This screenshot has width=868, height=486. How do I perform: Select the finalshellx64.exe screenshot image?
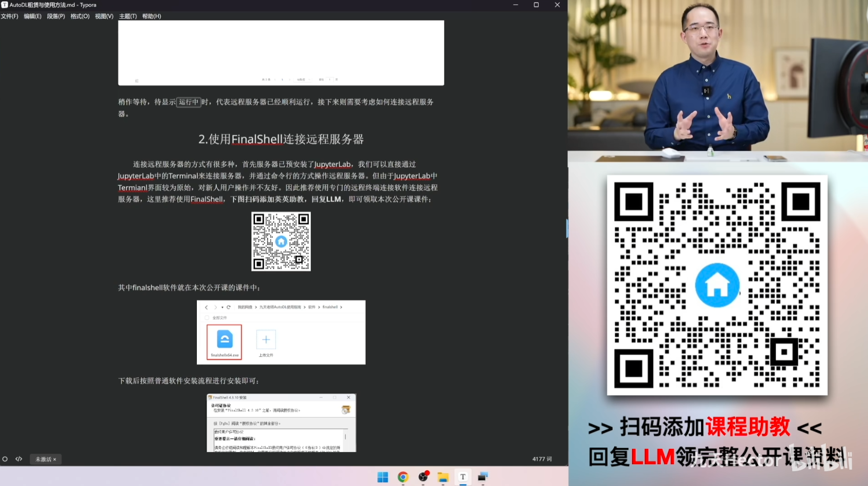point(281,332)
